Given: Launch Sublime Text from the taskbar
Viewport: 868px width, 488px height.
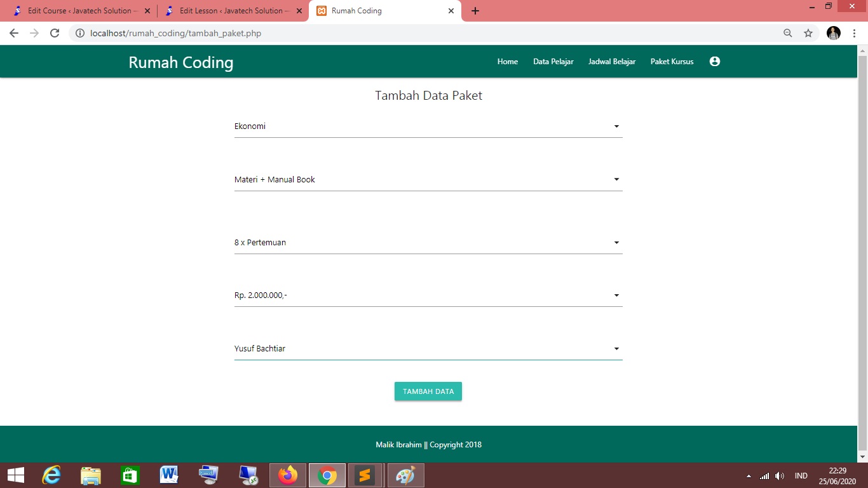Looking at the screenshot, I should (364, 475).
